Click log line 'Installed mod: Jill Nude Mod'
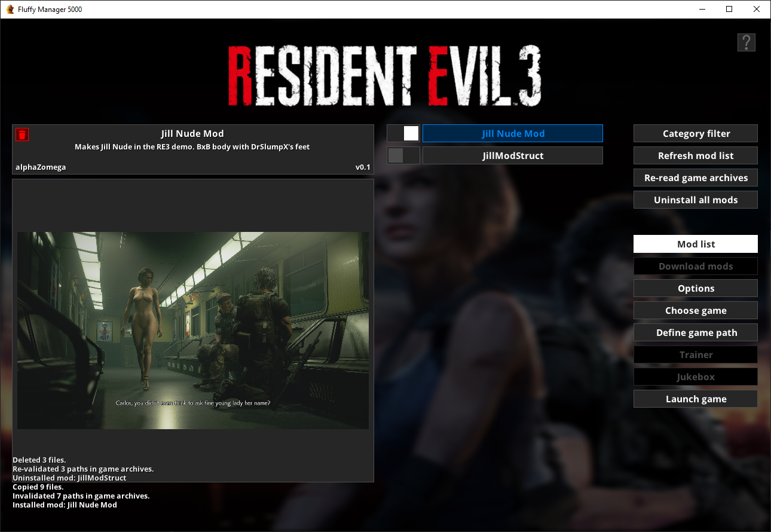The height and width of the screenshot is (532, 771). pyautogui.click(x=65, y=505)
